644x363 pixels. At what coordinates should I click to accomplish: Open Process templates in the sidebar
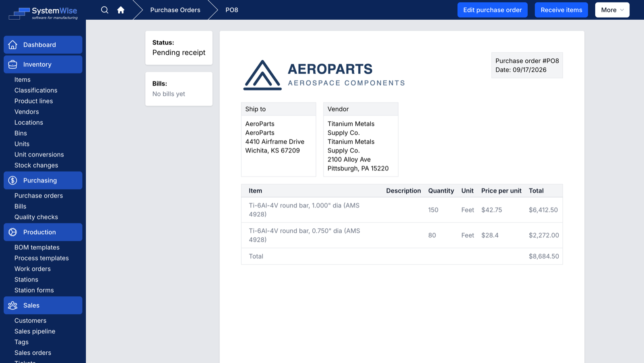click(41, 258)
